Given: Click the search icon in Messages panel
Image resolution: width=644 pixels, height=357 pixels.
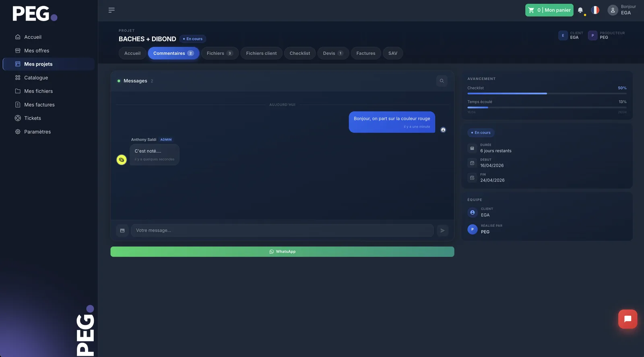Looking at the screenshot, I should (442, 81).
